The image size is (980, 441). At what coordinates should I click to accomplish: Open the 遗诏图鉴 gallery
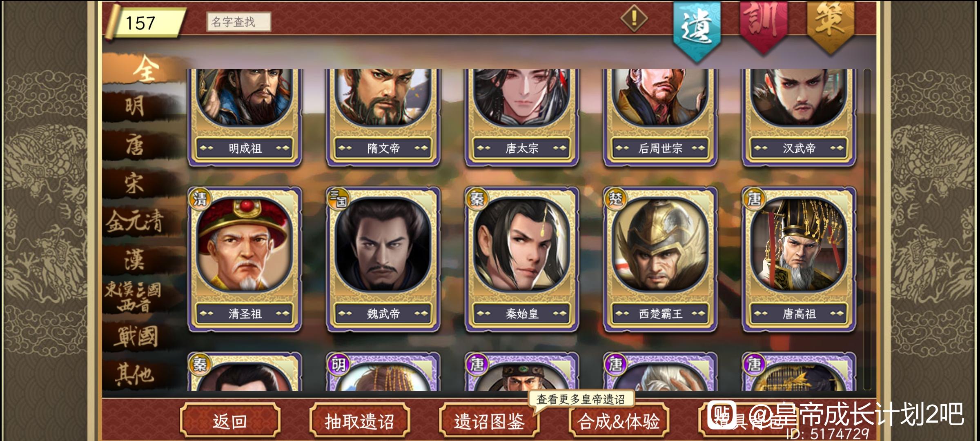click(x=489, y=421)
